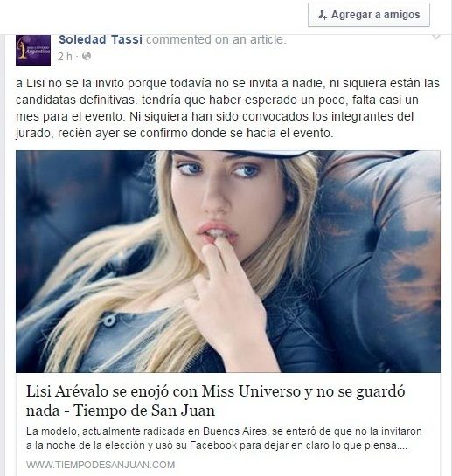Expand the post options chevron

pyautogui.click(x=436, y=38)
